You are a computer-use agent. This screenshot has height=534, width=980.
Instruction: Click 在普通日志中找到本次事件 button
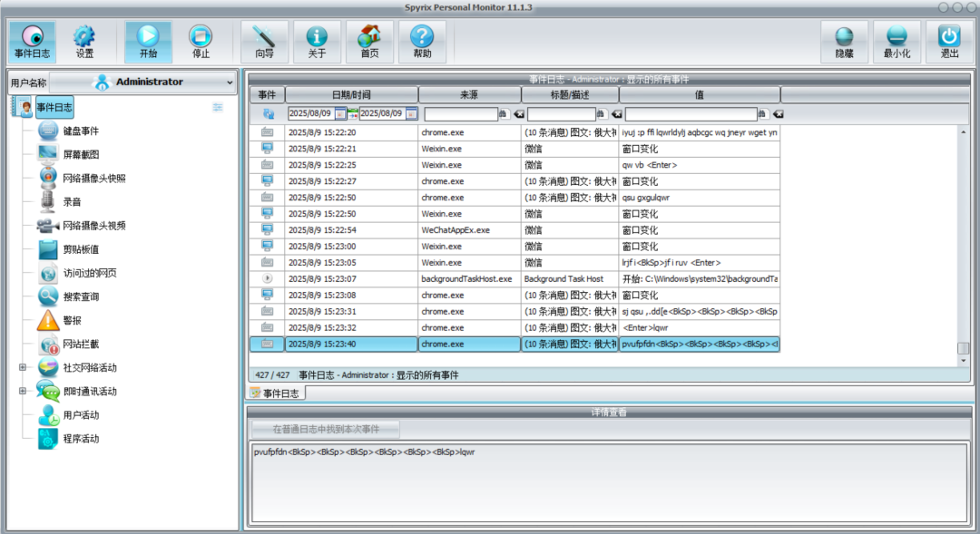tap(325, 429)
